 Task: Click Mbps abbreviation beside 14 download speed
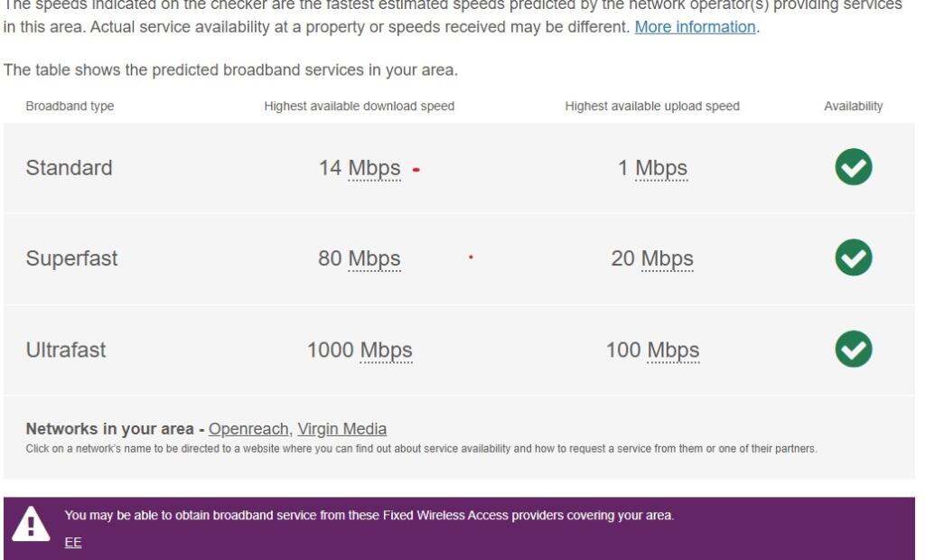tap(374, 168)
